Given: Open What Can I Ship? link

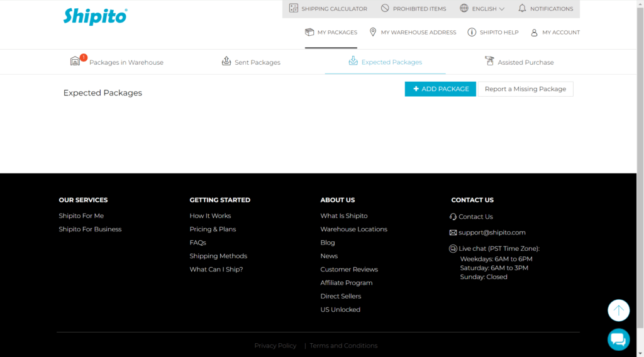Looking at the screenshot, I should (x=216, y=270).
